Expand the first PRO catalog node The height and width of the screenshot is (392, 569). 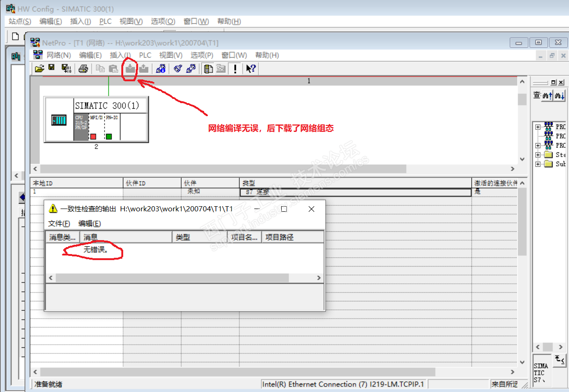point(538,127)
